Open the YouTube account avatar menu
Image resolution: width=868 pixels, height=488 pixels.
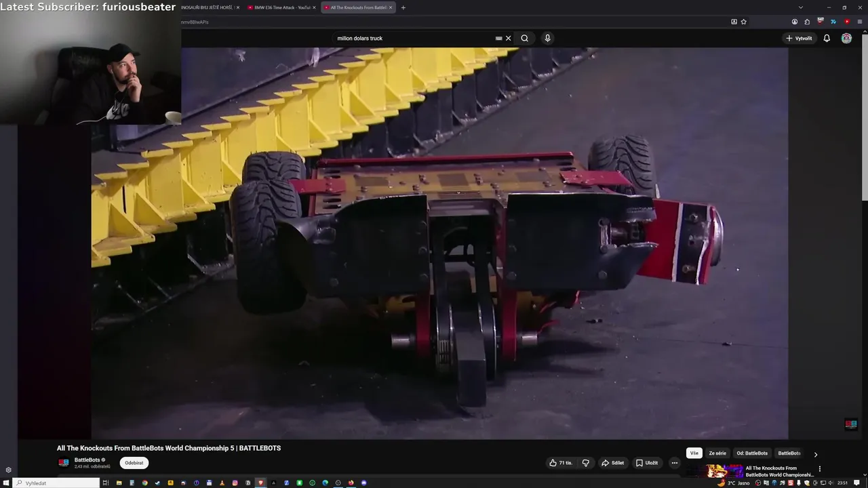point(846,38)
